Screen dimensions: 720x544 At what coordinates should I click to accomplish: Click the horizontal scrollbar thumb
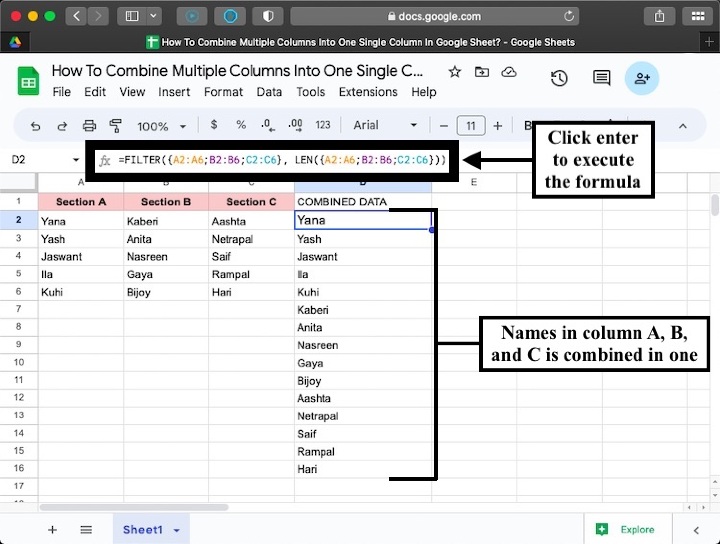(134, 507)
